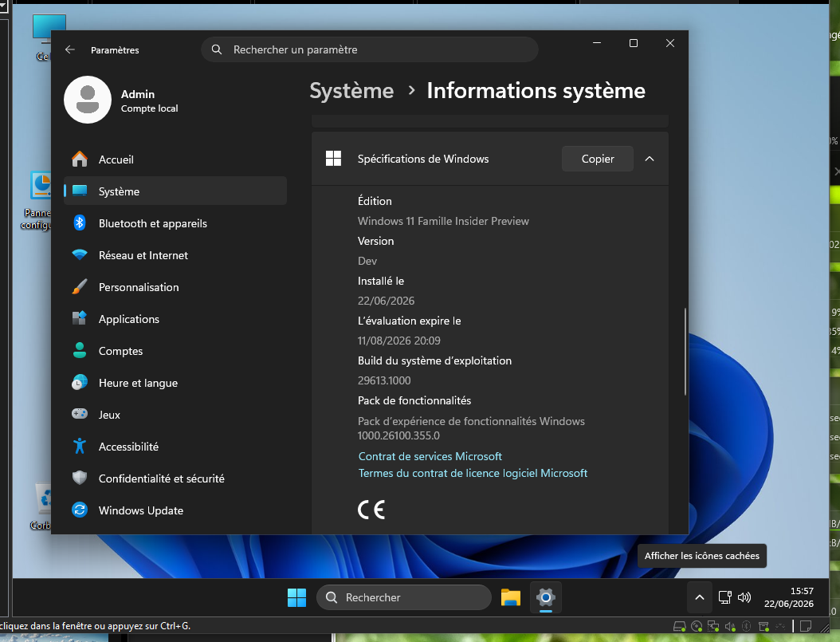Select the Pack de fonctionnalités label
Viewport: 840px width, 642px height.
(x=414, y=401)
